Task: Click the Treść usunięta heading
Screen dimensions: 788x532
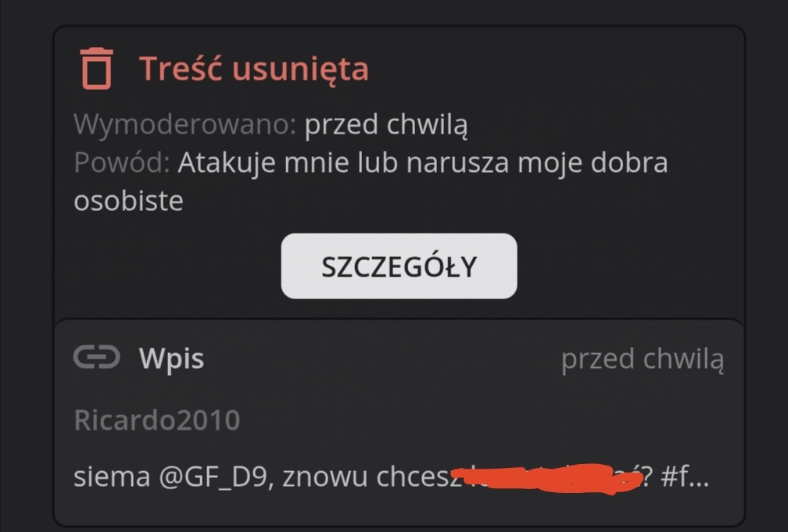Action: (x=254, y=68)
